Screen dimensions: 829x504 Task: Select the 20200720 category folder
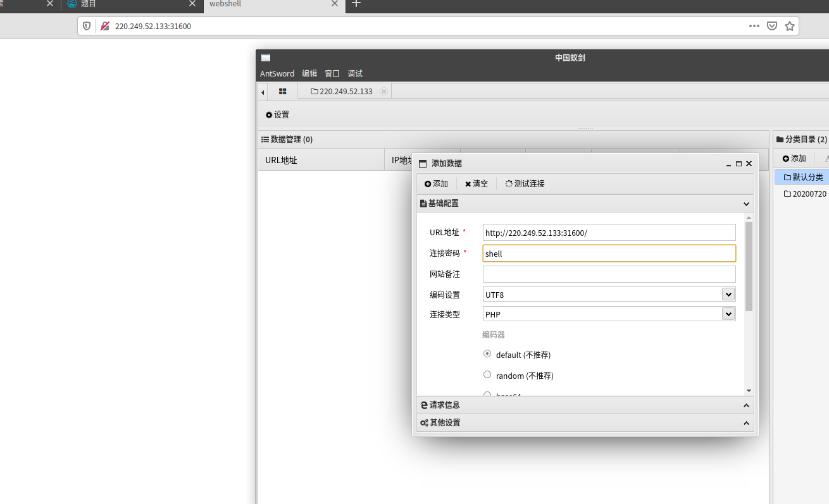(x=802, y=194)
